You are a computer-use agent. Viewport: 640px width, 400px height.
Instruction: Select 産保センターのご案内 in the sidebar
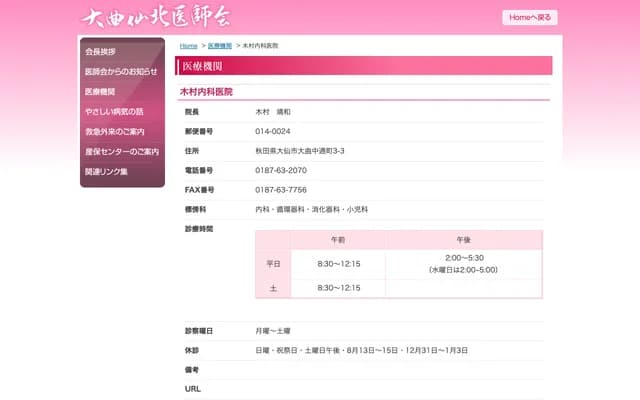point(121,151)
